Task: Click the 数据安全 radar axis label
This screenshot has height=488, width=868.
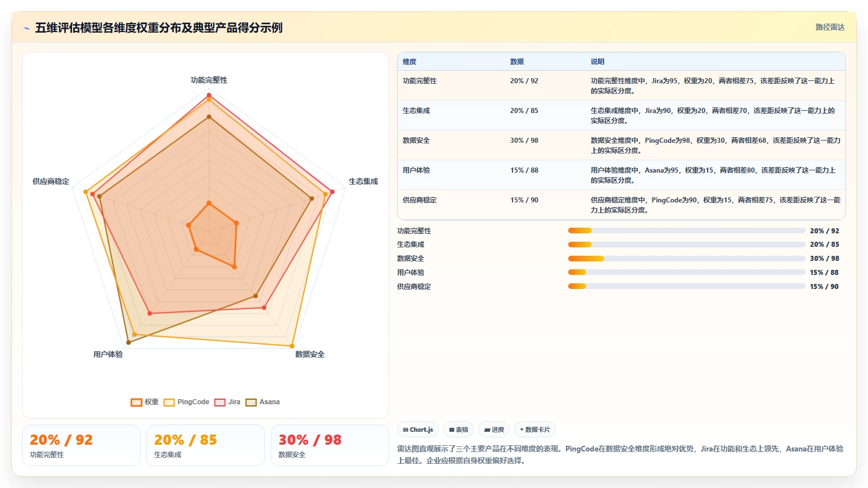Action: tap(310, 355)
